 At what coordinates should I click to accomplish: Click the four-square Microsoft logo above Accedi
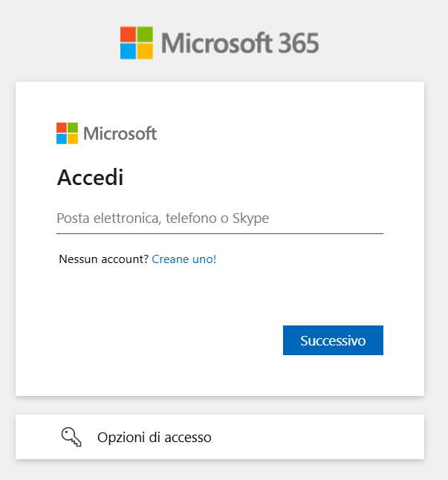click(67, 133)
